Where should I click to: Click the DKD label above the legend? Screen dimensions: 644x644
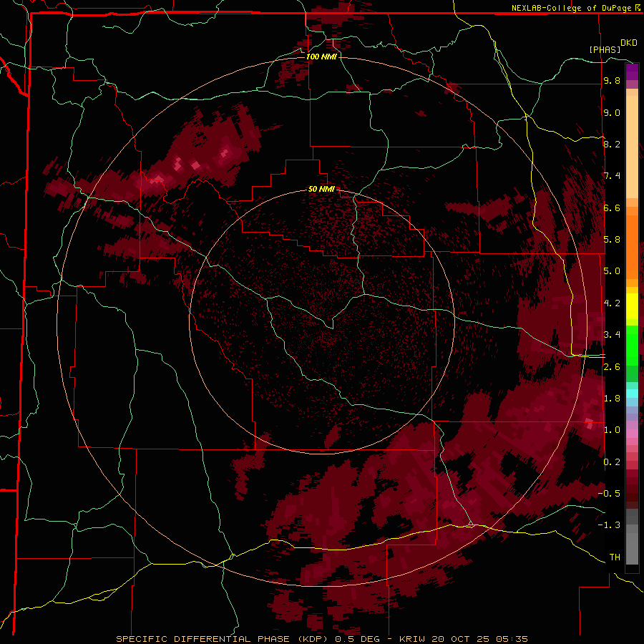[x=628, y=43]
